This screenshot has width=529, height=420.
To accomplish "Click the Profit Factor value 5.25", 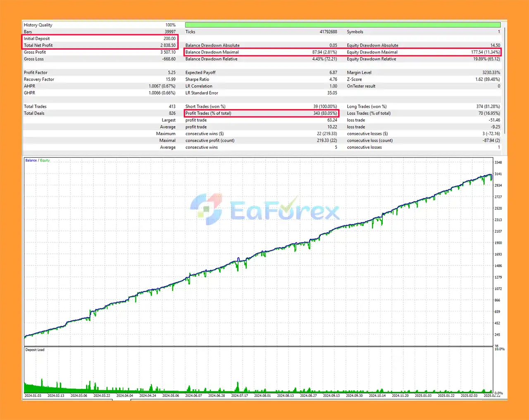I will tap(172, 72).
